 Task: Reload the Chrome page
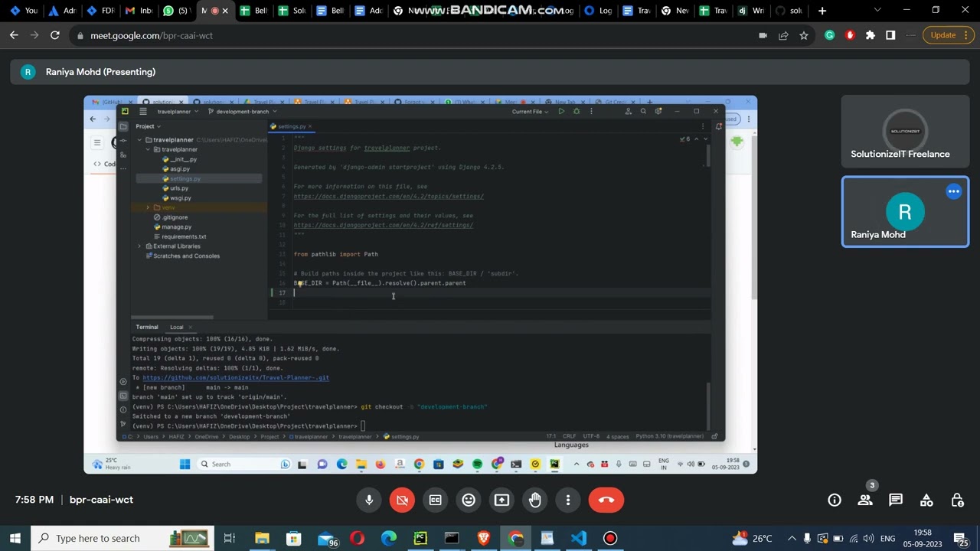tap(55, 35)
